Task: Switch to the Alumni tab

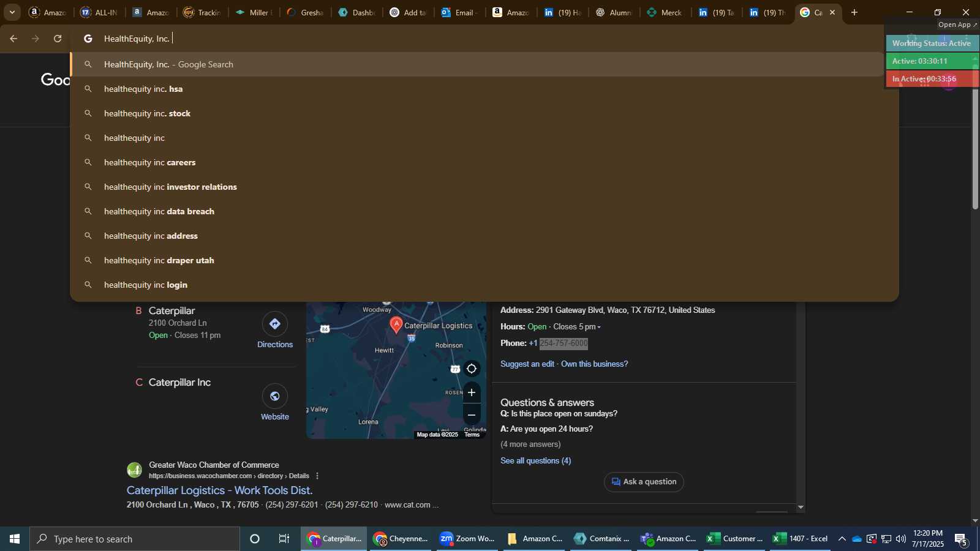Action: 614,12
